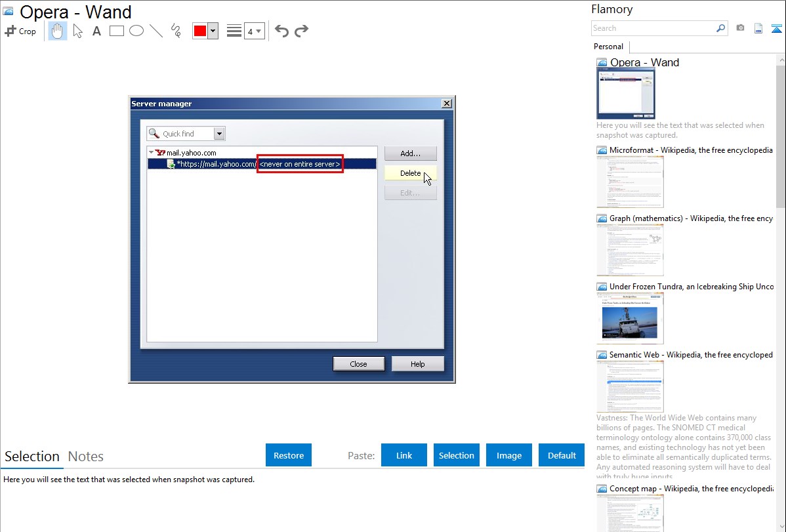This screenshot has width=786, height=532.
Task: Click the line thickness icon
Action: click(x=234, y=31)
